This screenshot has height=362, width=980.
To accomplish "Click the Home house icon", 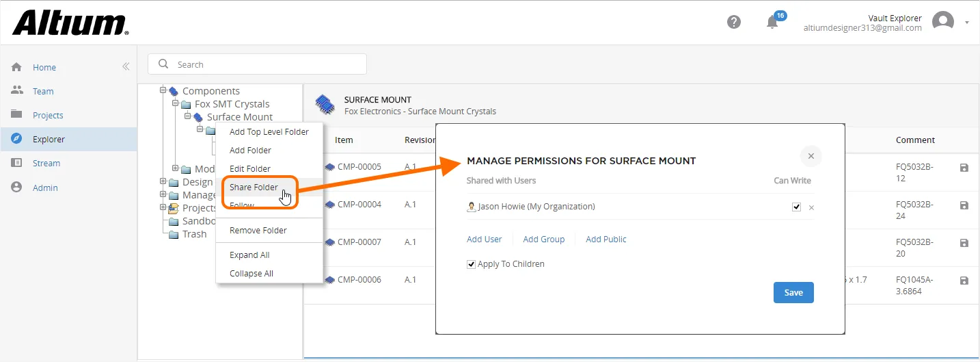I will pos(17,67).
